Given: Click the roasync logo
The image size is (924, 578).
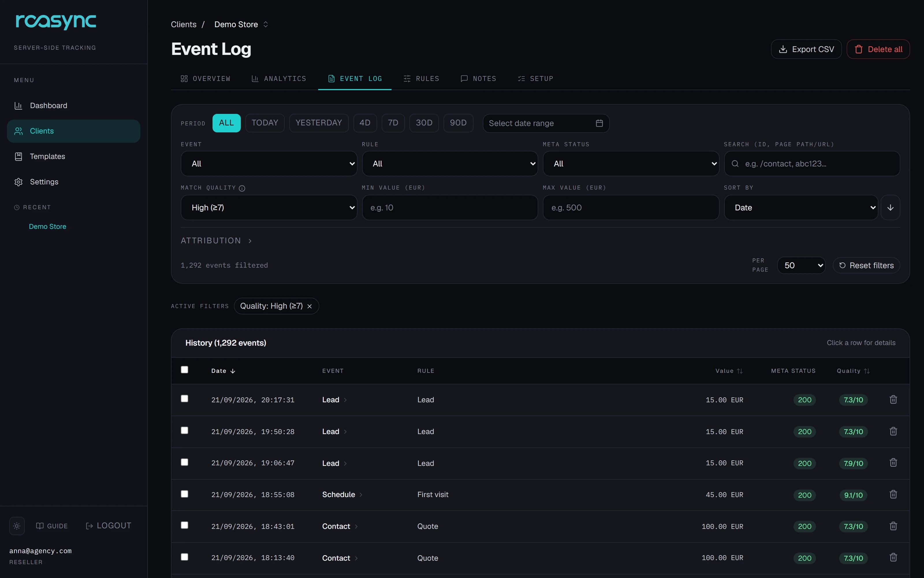Looking at the screenshot, I should coord(56,22).
